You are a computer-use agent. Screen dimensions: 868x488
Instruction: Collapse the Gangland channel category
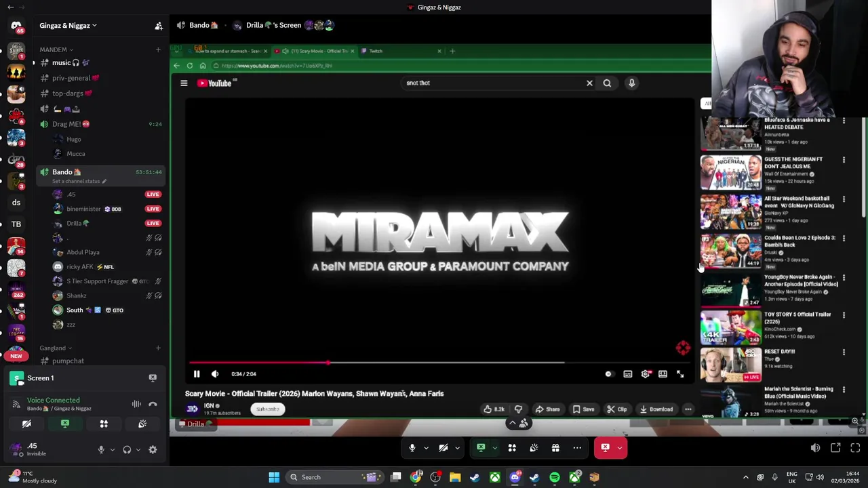click(x=56, y=348)
